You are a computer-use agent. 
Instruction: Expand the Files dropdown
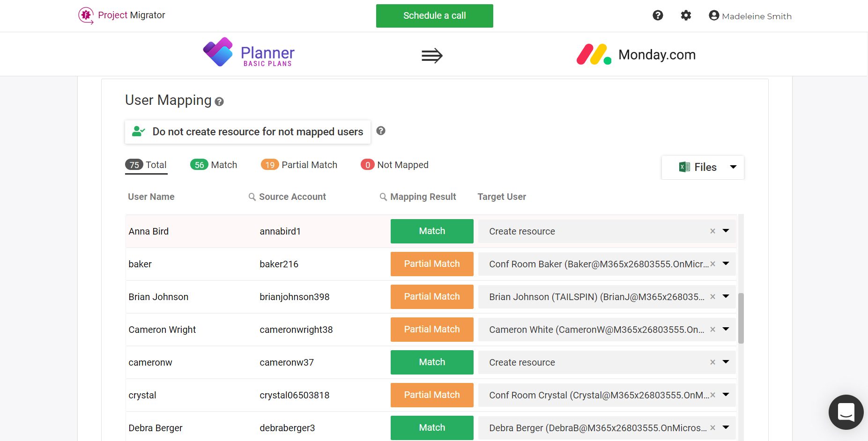(733, 167)
